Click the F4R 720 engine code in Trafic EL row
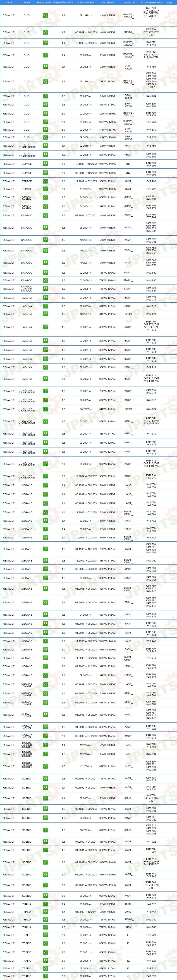Image resolution: width=177 pixels, height=980 pixels. (151, 935)
